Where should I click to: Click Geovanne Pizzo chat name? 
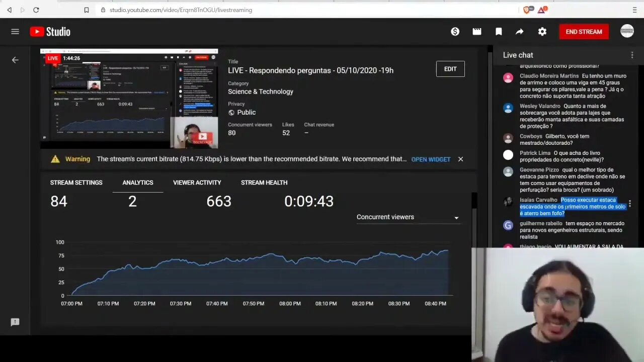539,170
